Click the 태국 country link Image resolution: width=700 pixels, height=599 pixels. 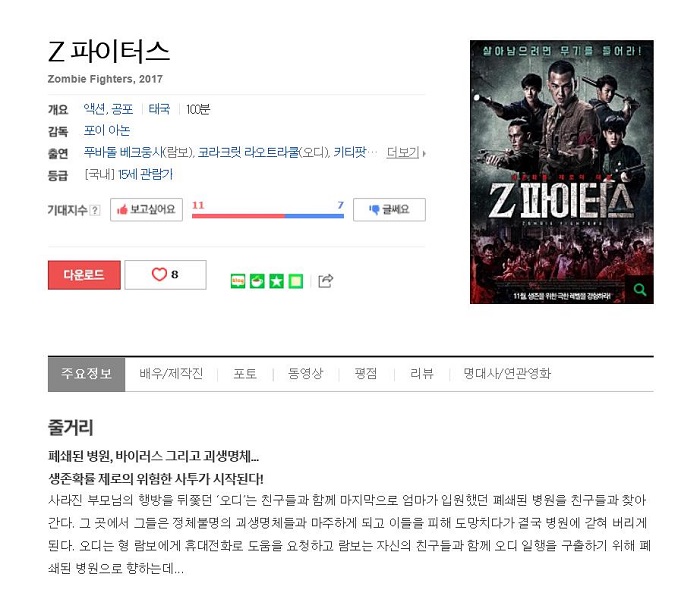(159, 109)
